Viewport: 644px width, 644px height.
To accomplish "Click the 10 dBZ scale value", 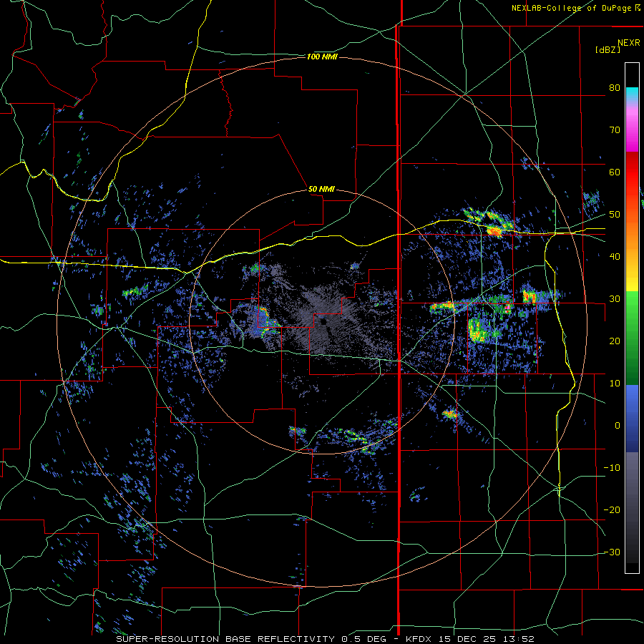I will tap(615, 384).
